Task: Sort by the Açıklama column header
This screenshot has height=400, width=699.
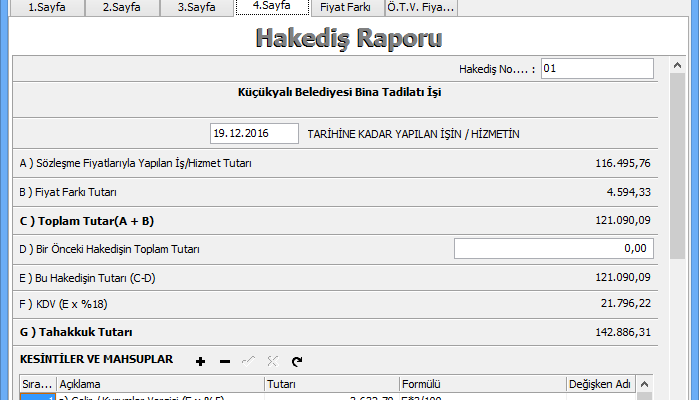Action: pyautogui.click(x=159, y=384)
